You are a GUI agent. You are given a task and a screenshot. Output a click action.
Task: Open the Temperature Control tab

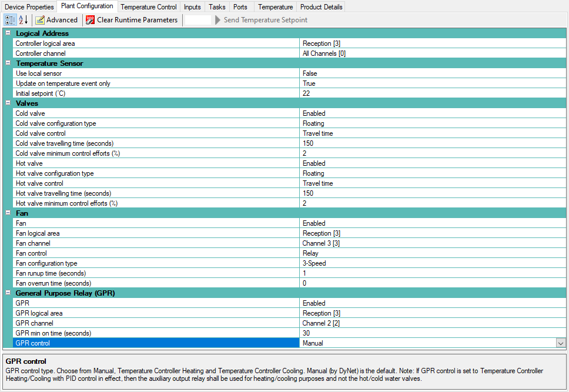149,7
